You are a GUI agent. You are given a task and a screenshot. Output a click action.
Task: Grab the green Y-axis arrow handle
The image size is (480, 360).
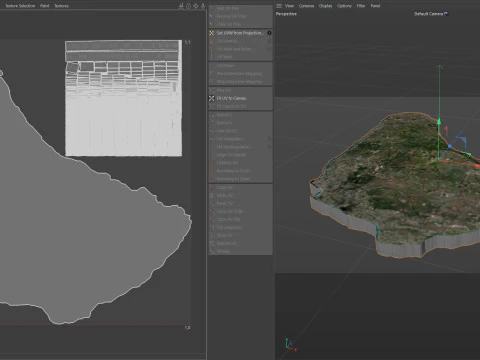[x=439, y=121]
